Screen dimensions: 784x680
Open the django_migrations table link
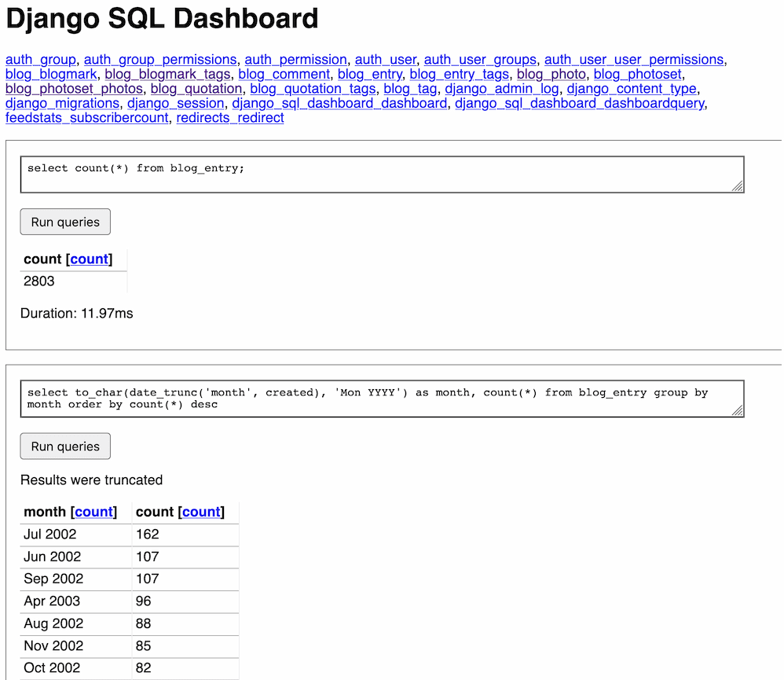pyautogui.click(x=63, y=103)
